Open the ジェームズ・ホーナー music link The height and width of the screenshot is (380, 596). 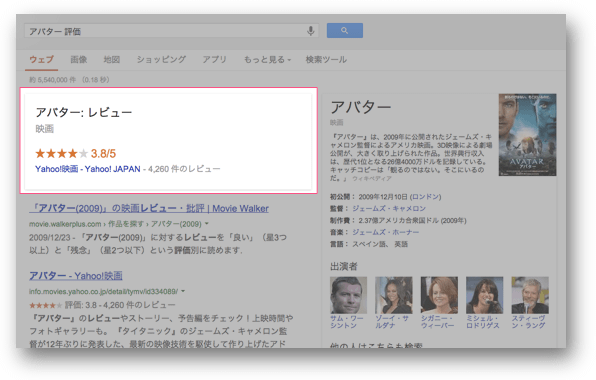click(385, 232)
